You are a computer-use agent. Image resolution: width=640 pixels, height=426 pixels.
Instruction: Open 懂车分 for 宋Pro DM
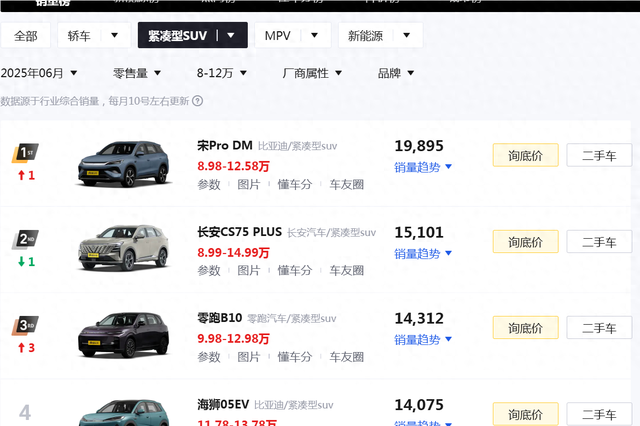[295, 184]
